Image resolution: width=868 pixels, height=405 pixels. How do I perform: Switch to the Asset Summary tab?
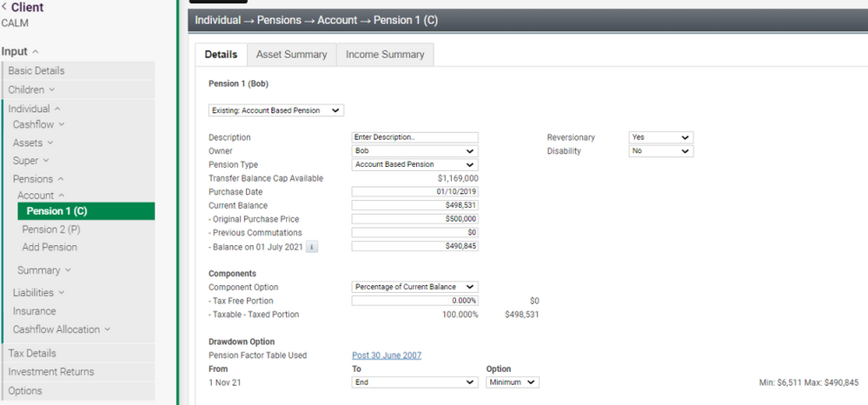tap(292, 54)
